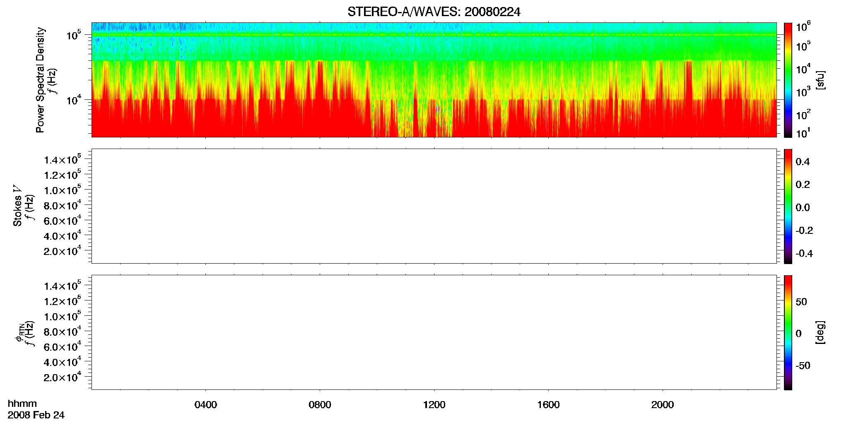Click the 10^3 value on sfu color bar
The width and height of the screenshot is (868, 447).
pos(803,92)
